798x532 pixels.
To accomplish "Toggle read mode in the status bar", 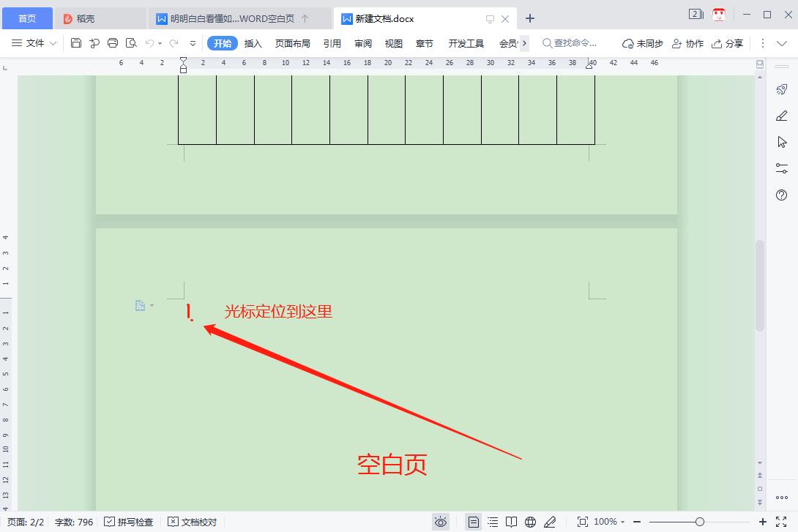I will pos(511,521).
